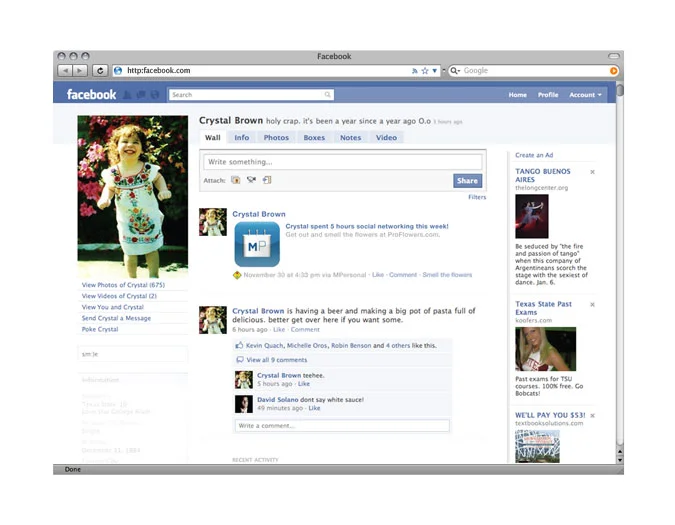The width and height of the screenshot is (675, 525).
Task: Bookmark the page using the star icon
Action: [x=425, y=71]
